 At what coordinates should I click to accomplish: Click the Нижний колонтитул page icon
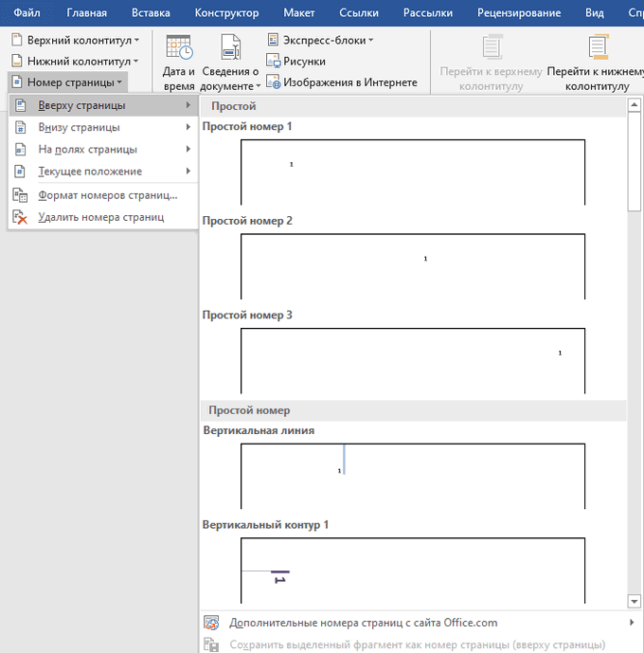pyautogui.click(x=17, y=61)
